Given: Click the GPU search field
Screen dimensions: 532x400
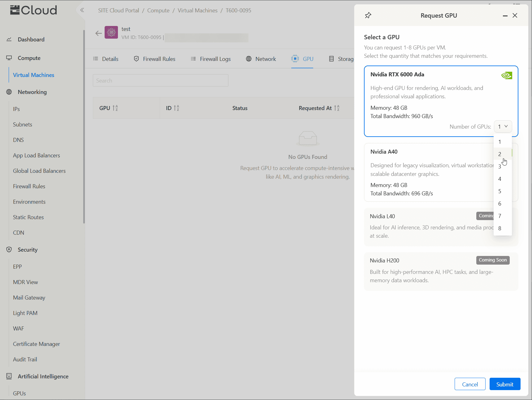Looking at the screenshot, I should [160, 81].
